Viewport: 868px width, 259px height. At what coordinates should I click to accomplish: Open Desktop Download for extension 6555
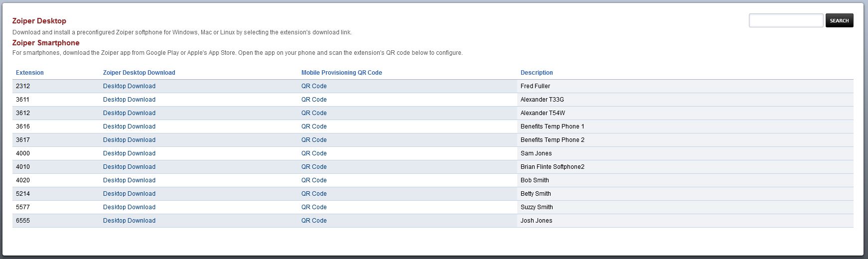(x=129, y=221)
